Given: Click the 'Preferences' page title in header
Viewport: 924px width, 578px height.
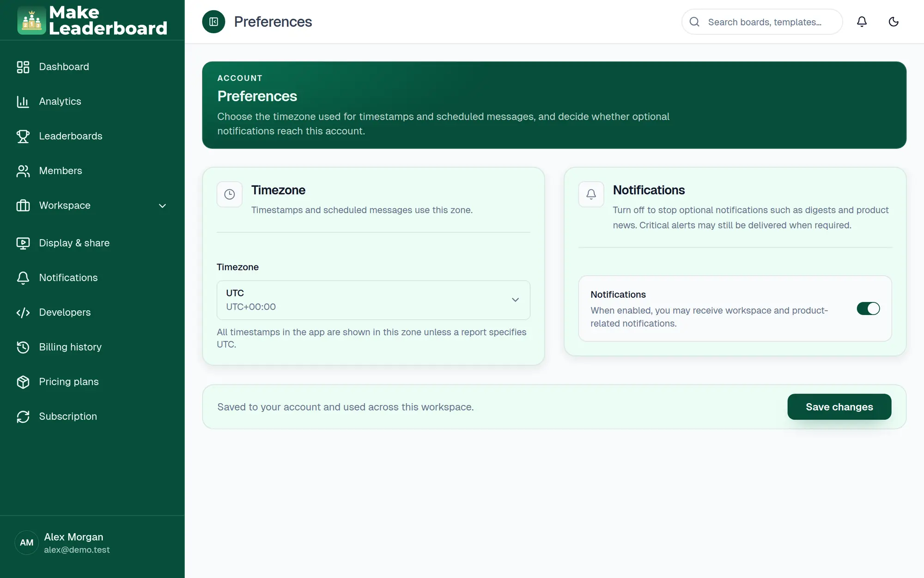Looking at the screenshot, I should 273,22.
